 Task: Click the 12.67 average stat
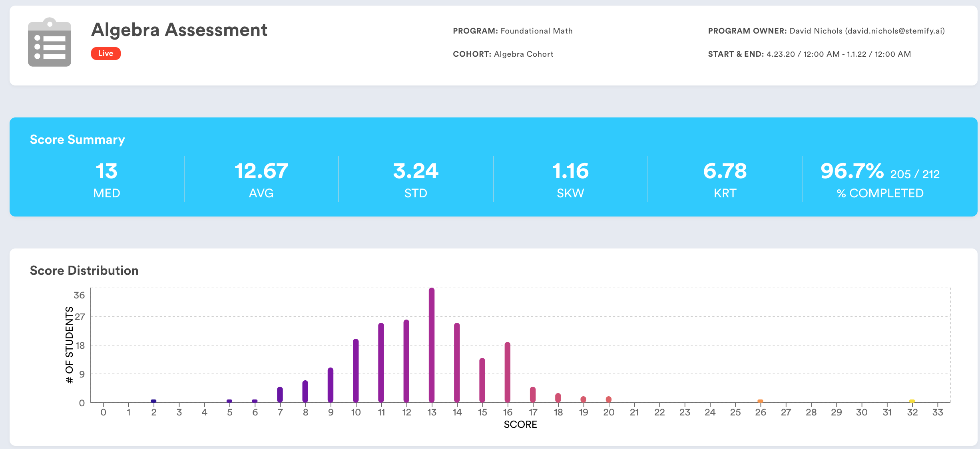tap(261, 171)
